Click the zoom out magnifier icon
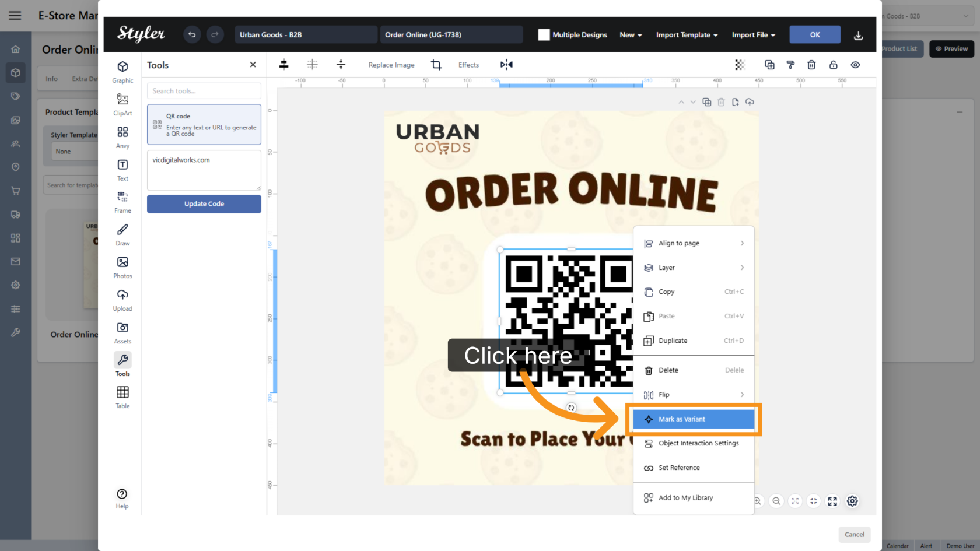980x551 pixels. (x=776, y=501)
